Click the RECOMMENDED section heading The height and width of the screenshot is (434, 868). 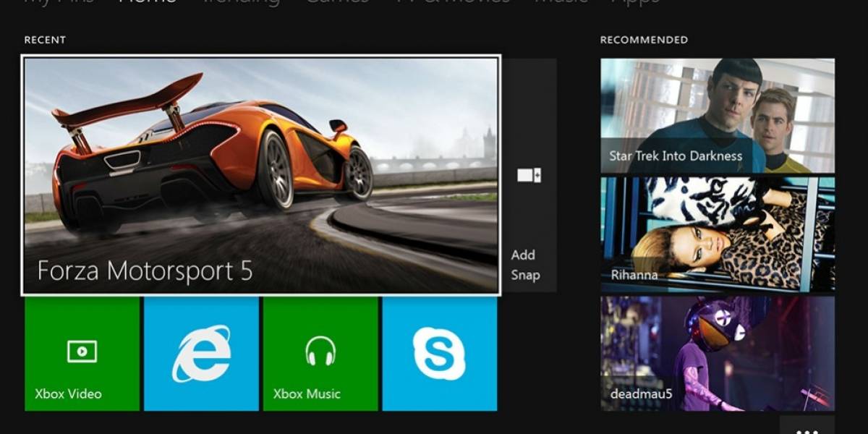[x=644, y=40]
